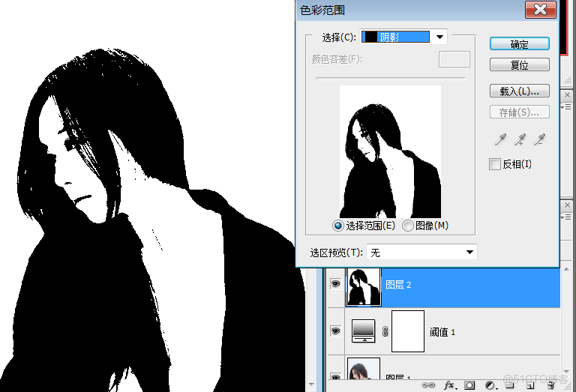The height and width of the screenshot is (392, 576).
Task: Click the 载入(L)... load button
Action: pyautogui.click(x=520, y=91)
